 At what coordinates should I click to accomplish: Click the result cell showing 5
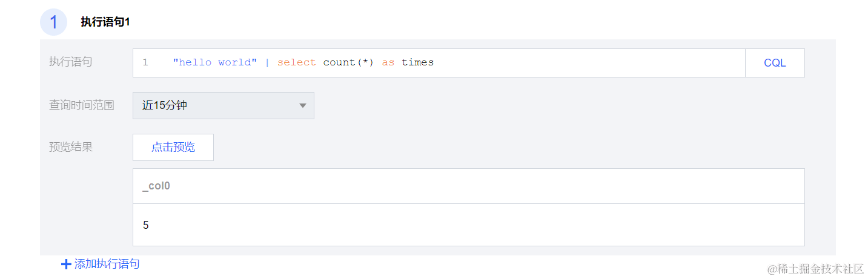pos(146,225)
